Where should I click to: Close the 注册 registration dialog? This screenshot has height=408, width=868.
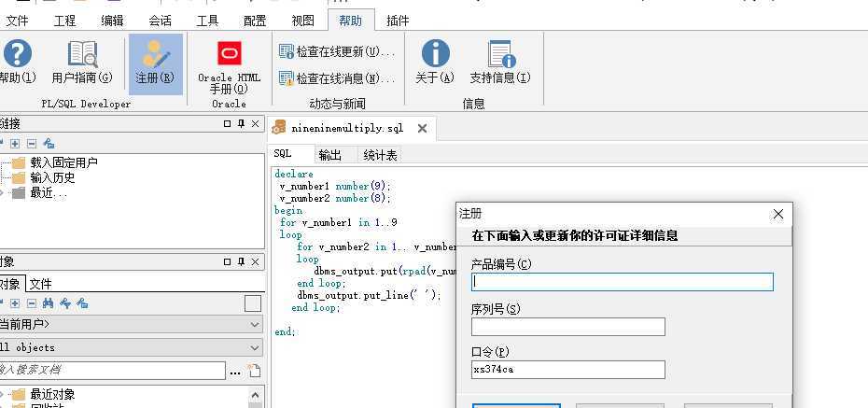777,214
